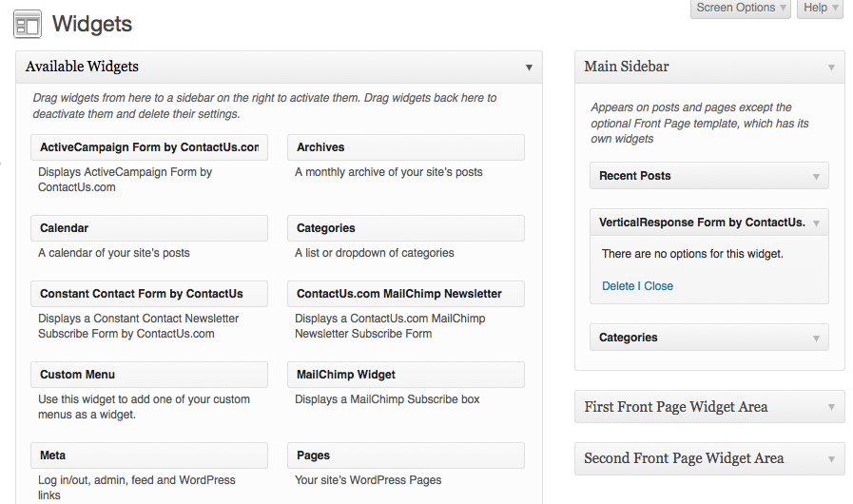Click the Widgets page icon

click(28, 25)
